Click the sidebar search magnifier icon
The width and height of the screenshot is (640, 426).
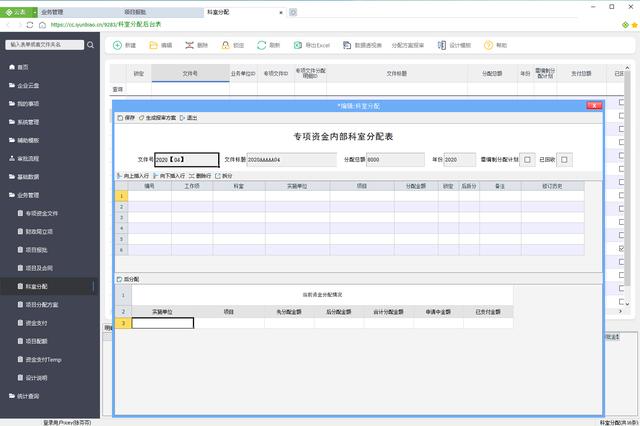[91, 45]
